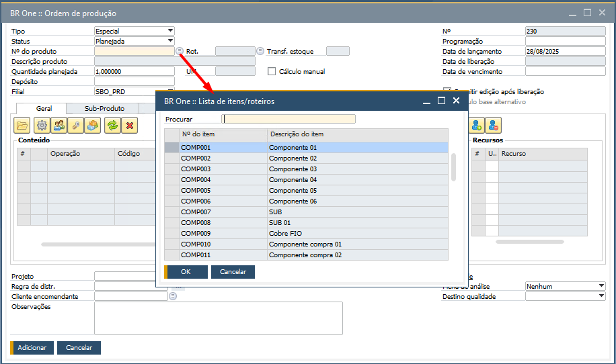Select the COMP001 row
Image resolution: width=616 pixels, height=364 pixels.
(307, 148)
